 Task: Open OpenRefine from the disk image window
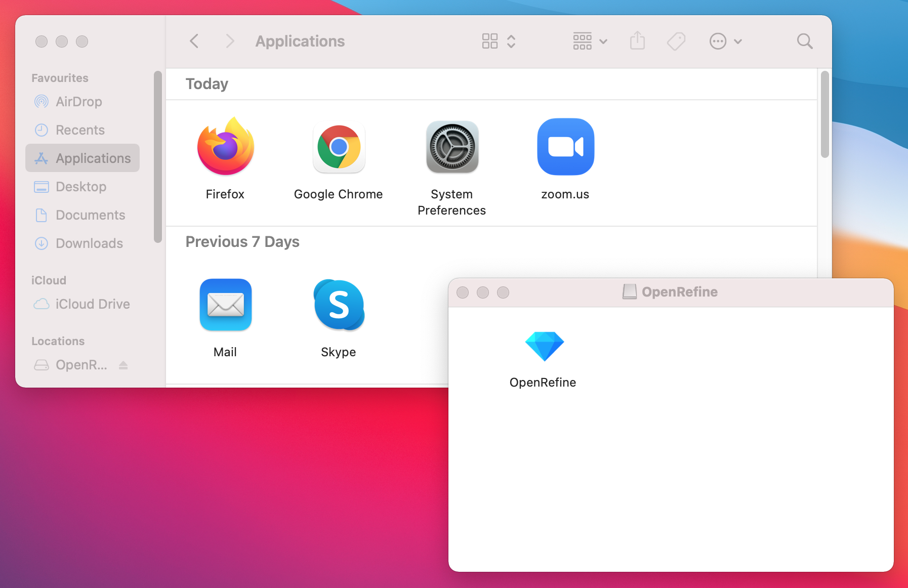pyautogui.click(x=544, y=346)
